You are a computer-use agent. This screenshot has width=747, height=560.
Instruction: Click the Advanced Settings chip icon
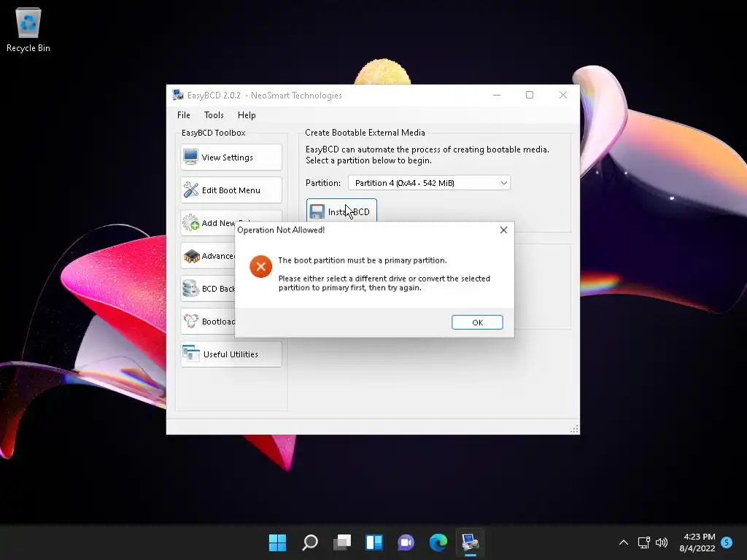point(191,256)
